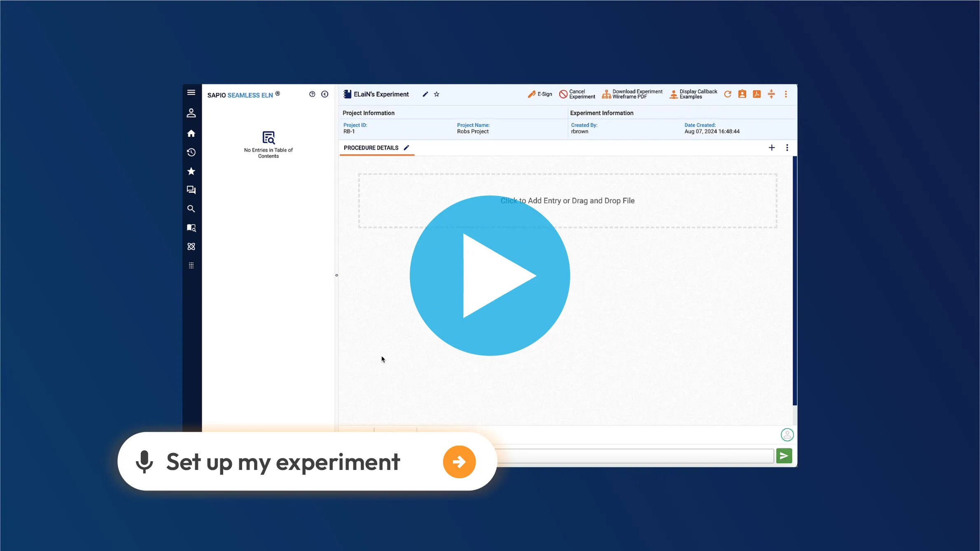980x551 pixels.
Task: Open the apps grid icon in sidebar
Action: coord(191,265)
